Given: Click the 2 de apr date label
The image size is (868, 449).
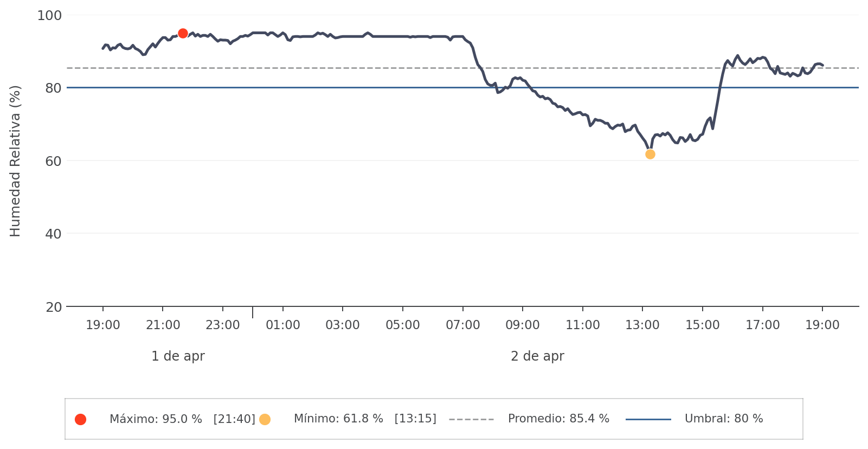Looking at the screenshot, I should (537, 356).
